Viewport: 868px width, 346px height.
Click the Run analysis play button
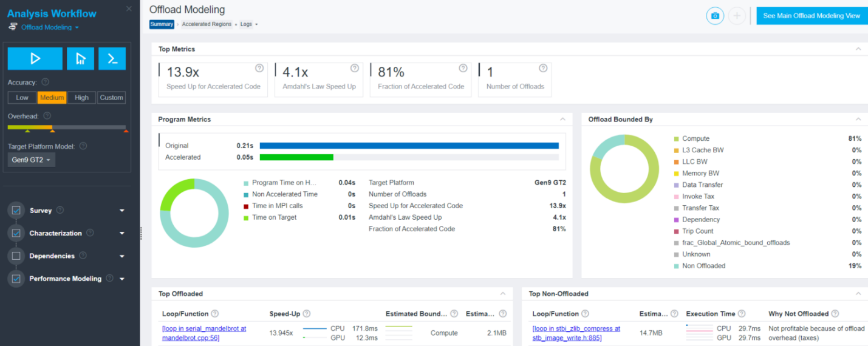(x=35, y=59)
